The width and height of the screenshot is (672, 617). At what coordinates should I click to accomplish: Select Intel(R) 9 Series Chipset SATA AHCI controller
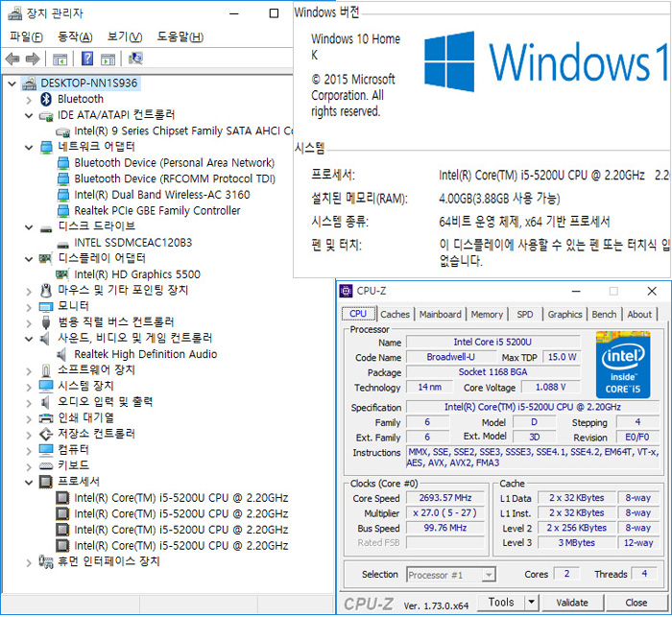(x=183, y=131)
